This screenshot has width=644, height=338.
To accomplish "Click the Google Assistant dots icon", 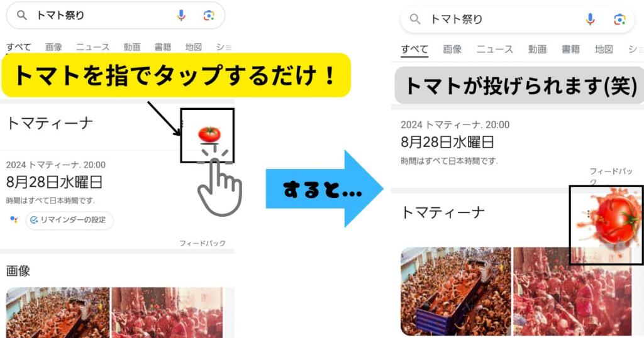I will click(14, 220).
